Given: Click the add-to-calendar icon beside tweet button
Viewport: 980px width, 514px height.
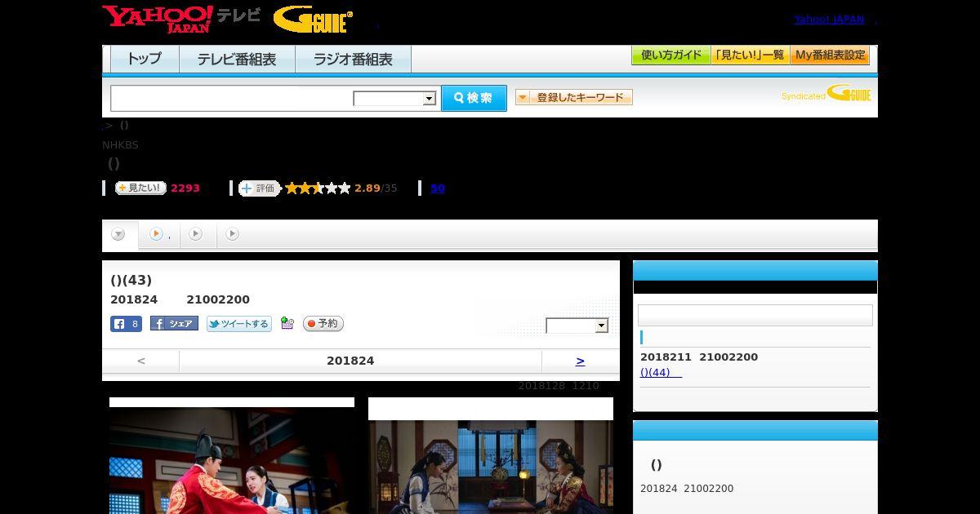Looking at the screenshot, I should point(287,323).
